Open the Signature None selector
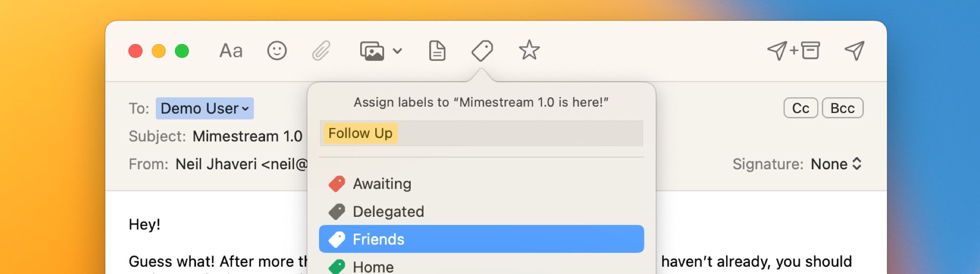Image resolution: width=980 pixels, height=274 pixels. click(836, 164)
